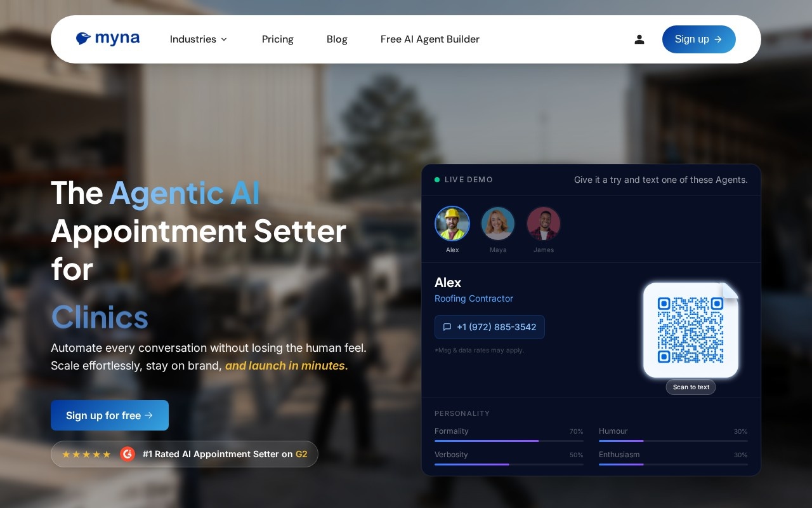Click the five-star rating icons
812x508 pixels.
point(86,454)
